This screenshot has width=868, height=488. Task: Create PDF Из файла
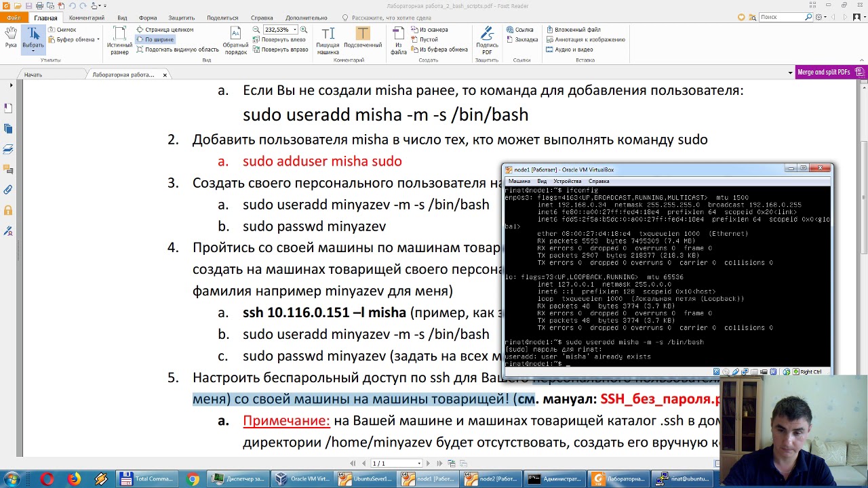(399, 41)
